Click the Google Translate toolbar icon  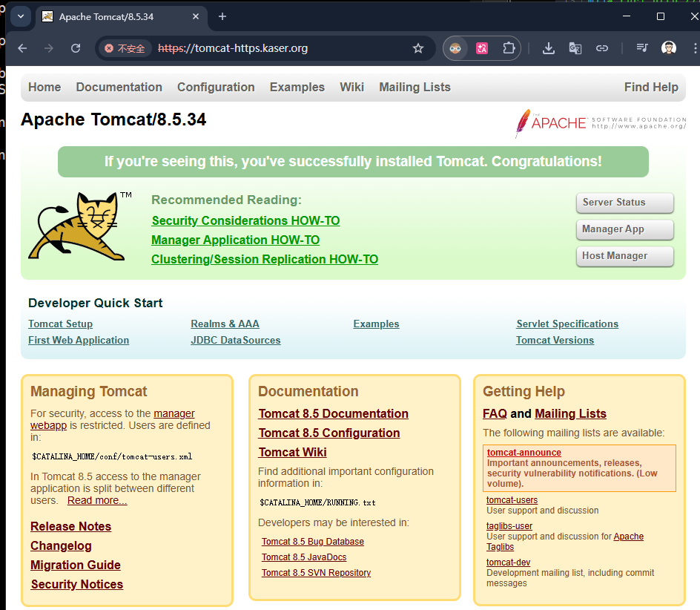(x=575, y=48)
